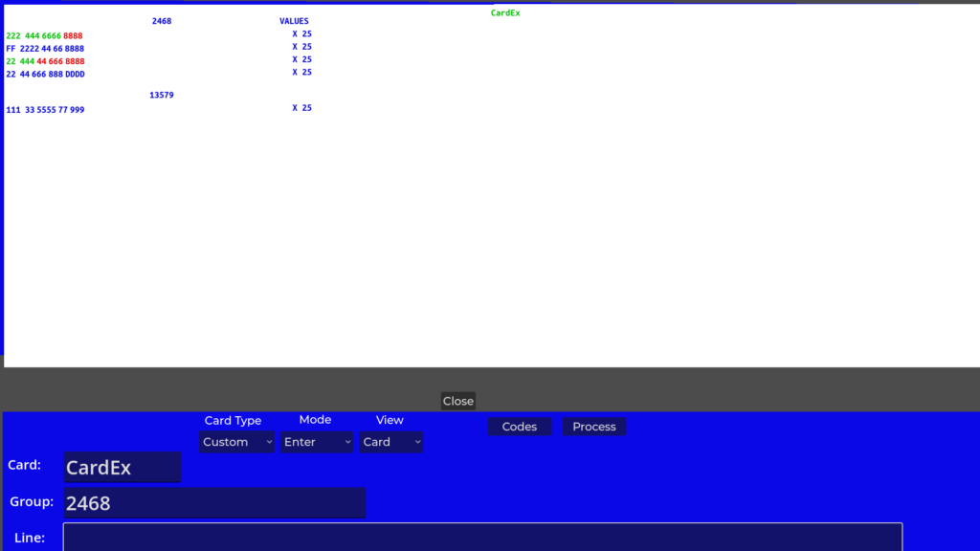
Task: Click the Codes button
Action: (x=520, y=427)
